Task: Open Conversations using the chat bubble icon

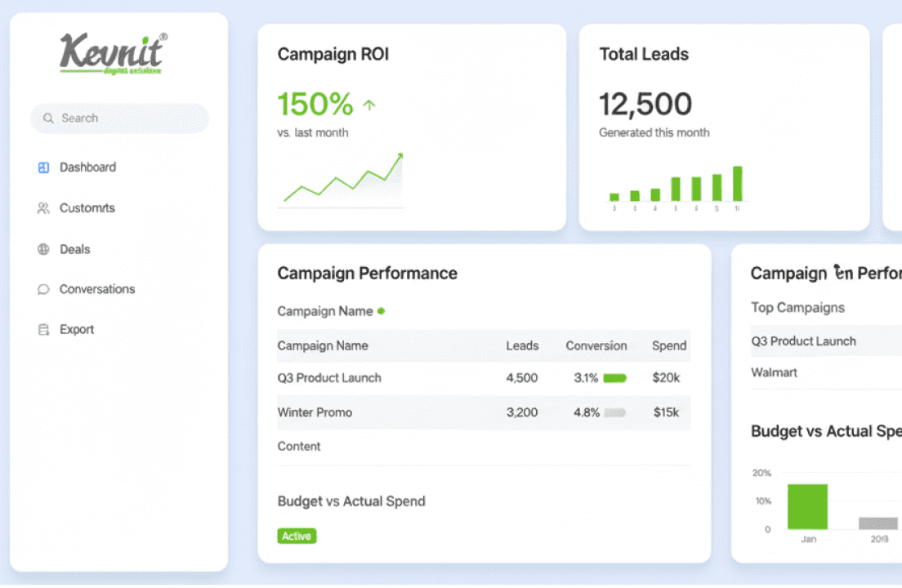Action: pos(42,289)
